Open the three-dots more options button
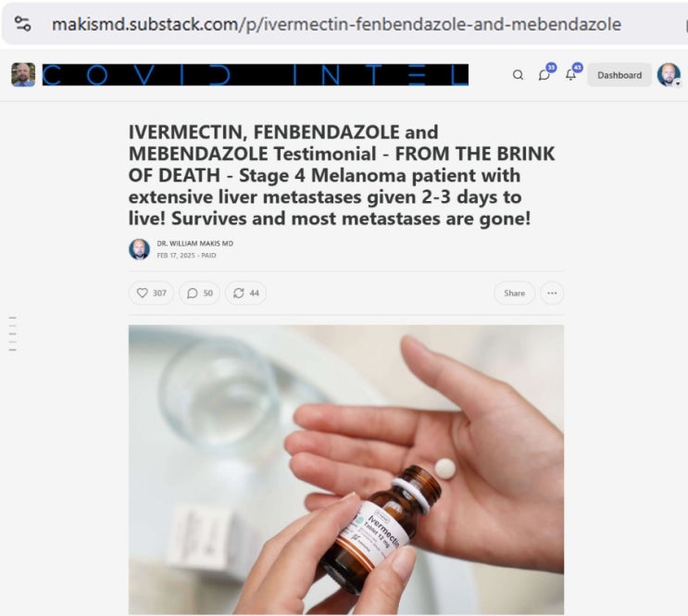 [x=552, y=293]
